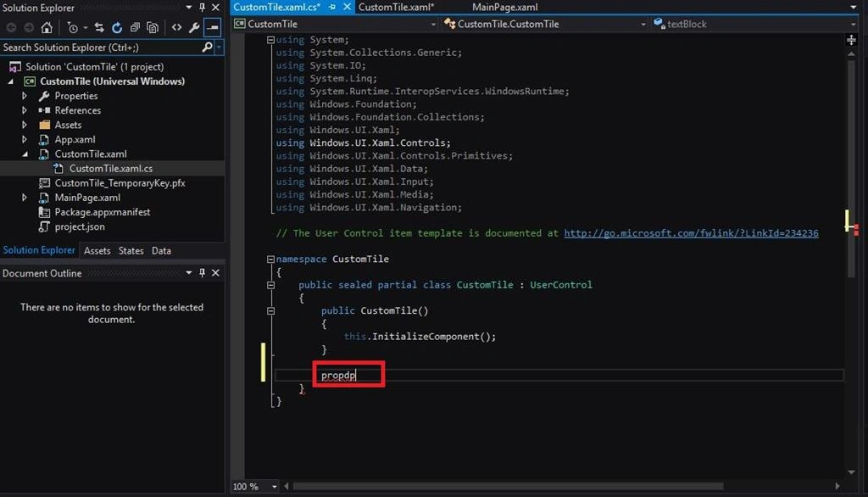The image size is (868, 497).
Task: Click the Collapse All icon
Action: pos(135,27)
